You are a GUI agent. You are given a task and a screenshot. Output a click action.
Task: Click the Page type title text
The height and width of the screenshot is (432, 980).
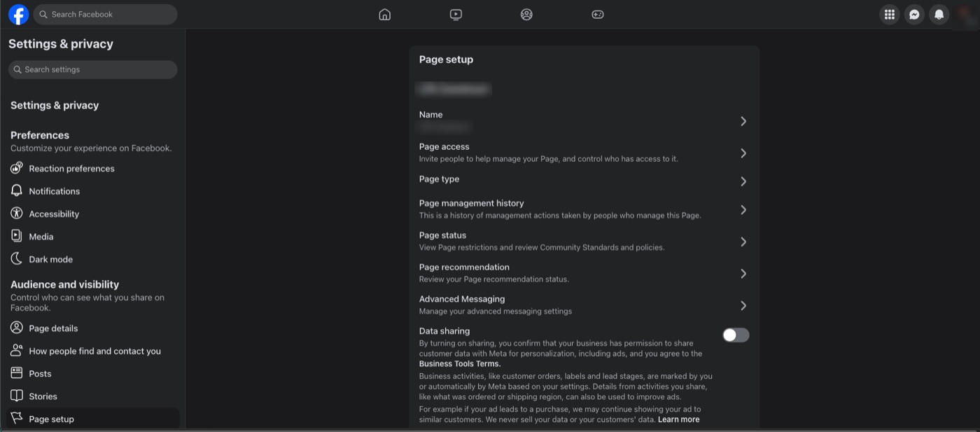pyautogui.click(x=439, y=179)
